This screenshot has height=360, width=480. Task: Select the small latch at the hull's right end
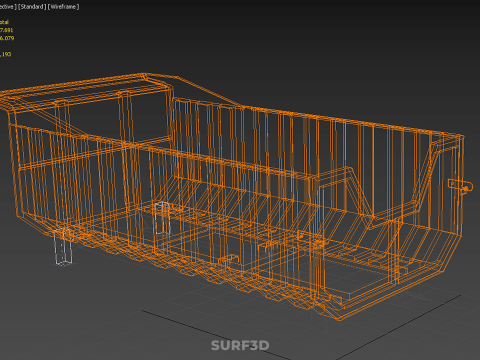pyautogui.click(x=461, y=186)
